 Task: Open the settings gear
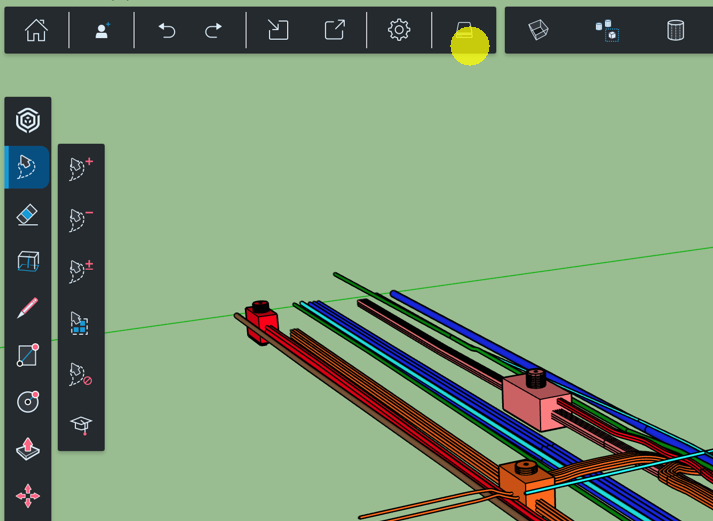tap(399, 31)
